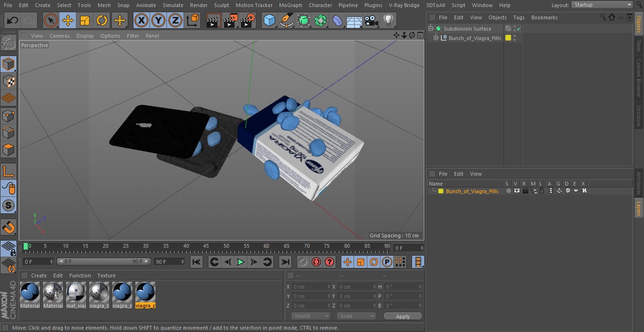This screenshot has height=332, width=644.
Task: Toggle X axis lock
Action: [141, 20]
